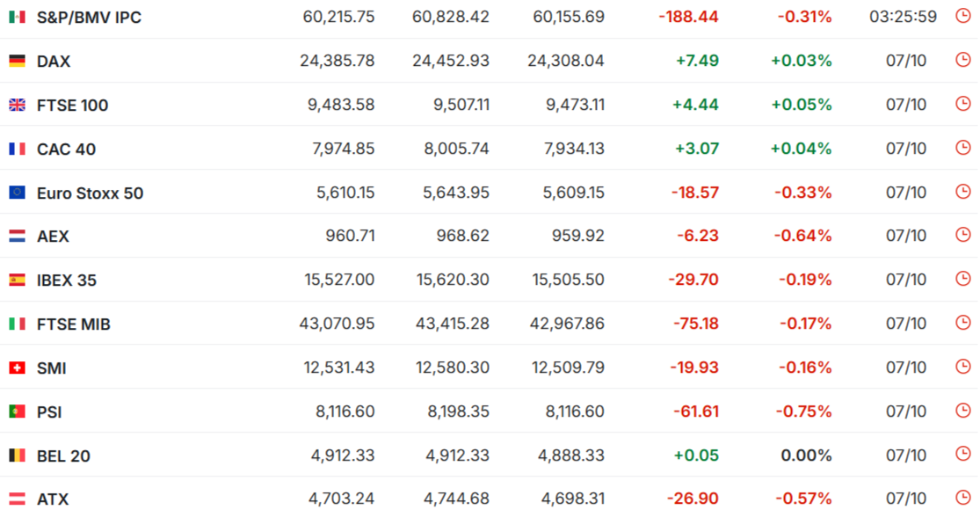Click the German flag icon beside DAX

(17, 61)
